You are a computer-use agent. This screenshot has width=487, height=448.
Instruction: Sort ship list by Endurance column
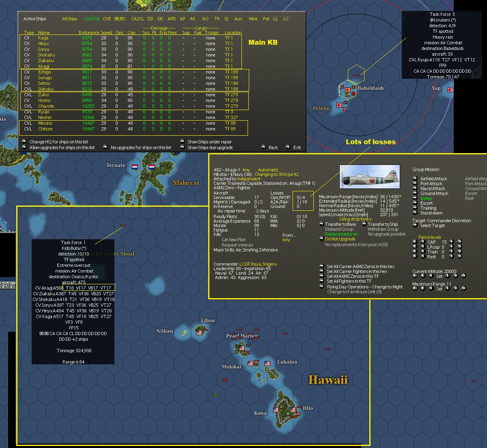tap(89, 32)
